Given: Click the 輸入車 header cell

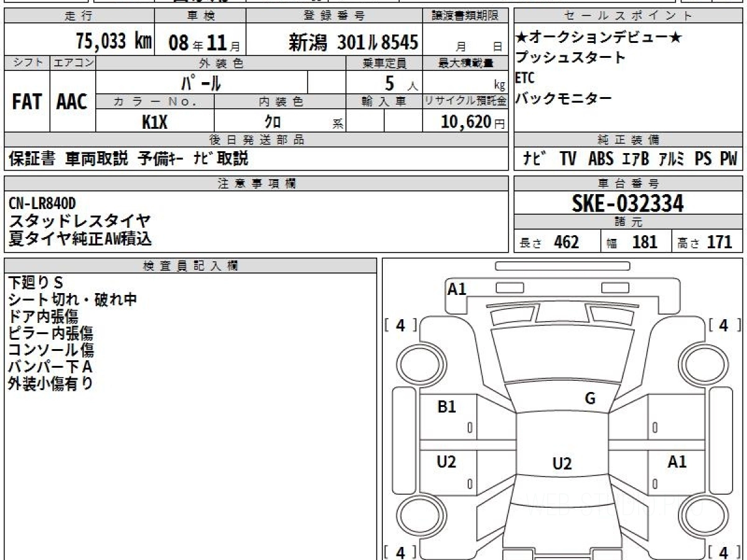Looking at the screenshot, I should [x=384, y=101].
